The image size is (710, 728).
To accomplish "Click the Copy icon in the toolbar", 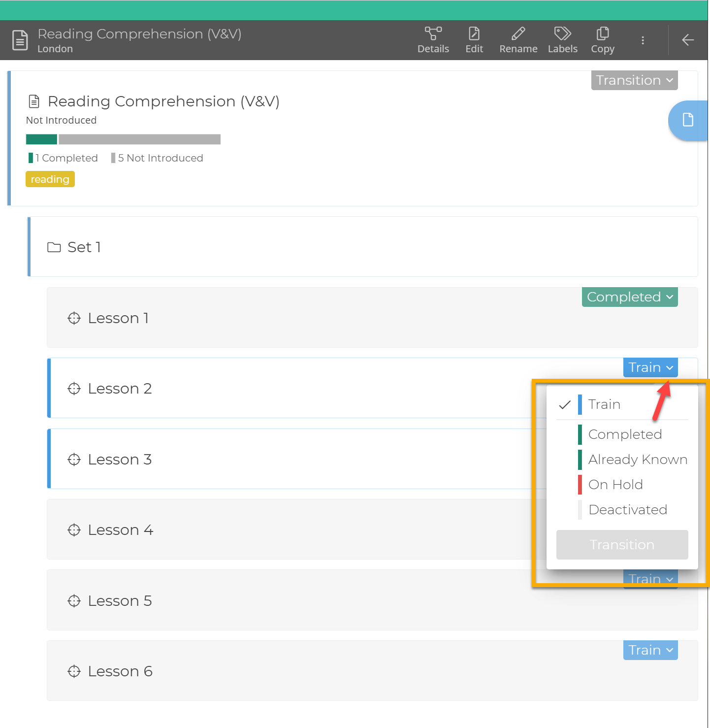I will click(x=602, y=39).
